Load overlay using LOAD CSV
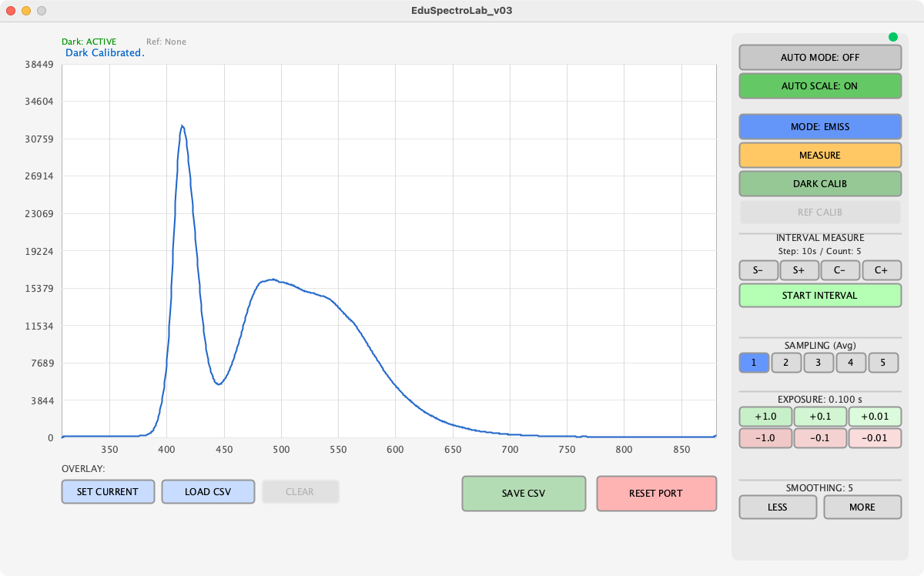 (208, 492)
